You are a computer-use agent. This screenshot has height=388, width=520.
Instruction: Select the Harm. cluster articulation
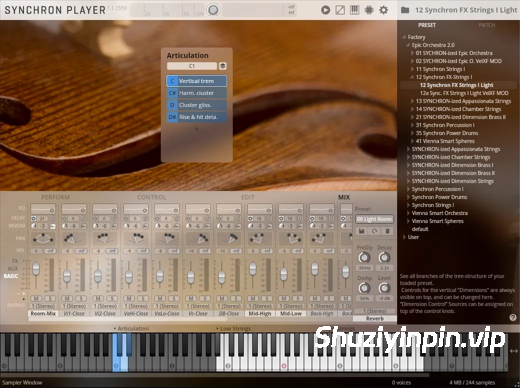tap(197, 93)
